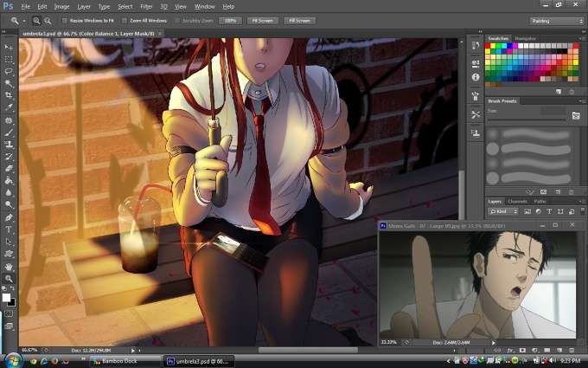Select the Horizontal Type tool
588x368 pixels.
9,229
